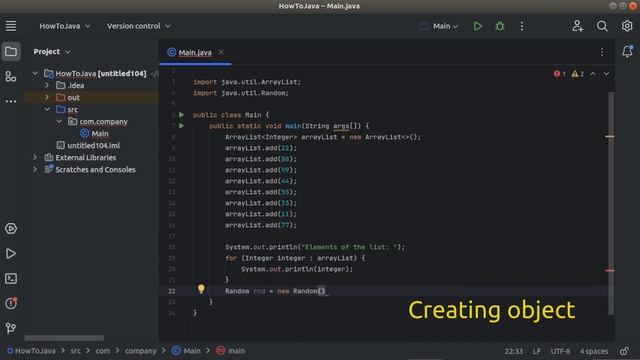640x360 pixels.
Task: Open the Terminal tool window
Action: pyautogui.click(x=11, y=278)
